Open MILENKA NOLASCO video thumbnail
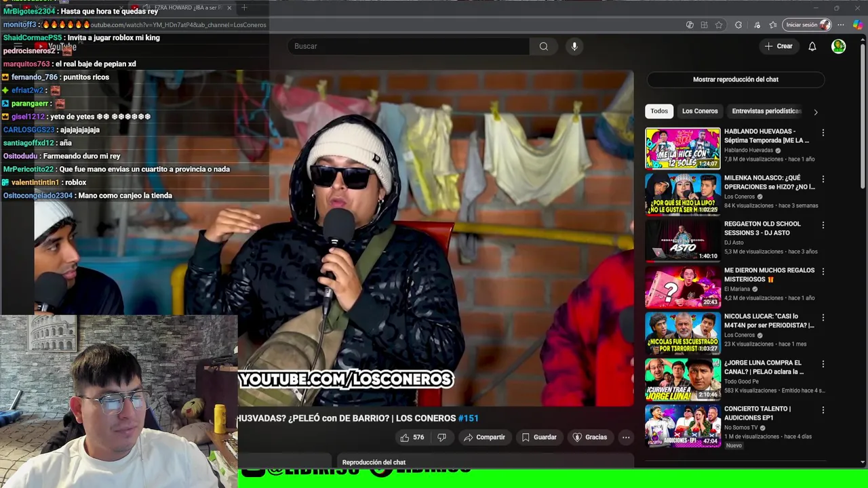868x488 pixels. pyautogui.click(x=683, y=194)
